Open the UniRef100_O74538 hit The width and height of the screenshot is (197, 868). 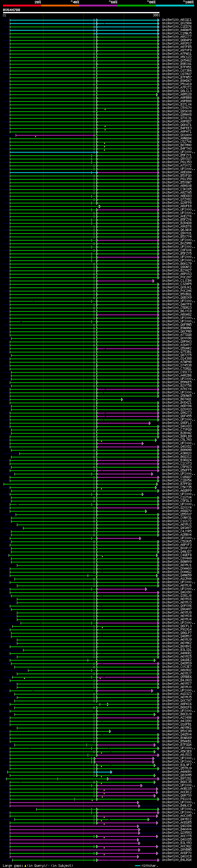coord(176,365)
